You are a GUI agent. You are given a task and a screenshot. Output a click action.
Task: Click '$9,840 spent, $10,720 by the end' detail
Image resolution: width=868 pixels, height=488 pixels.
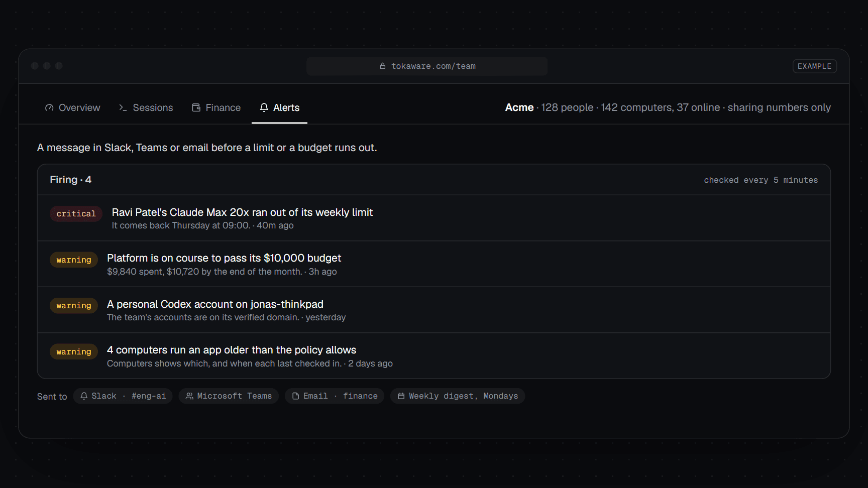[204, 272]
